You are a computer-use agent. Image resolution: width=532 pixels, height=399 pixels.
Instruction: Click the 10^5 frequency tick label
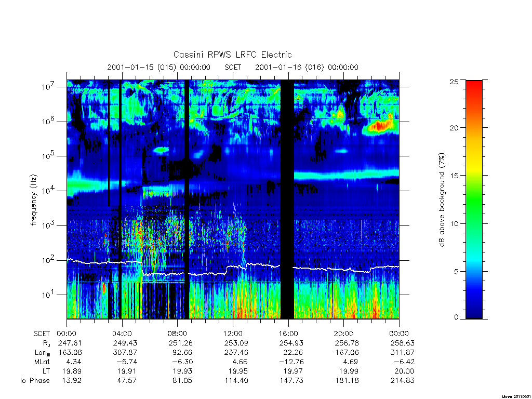49,155
